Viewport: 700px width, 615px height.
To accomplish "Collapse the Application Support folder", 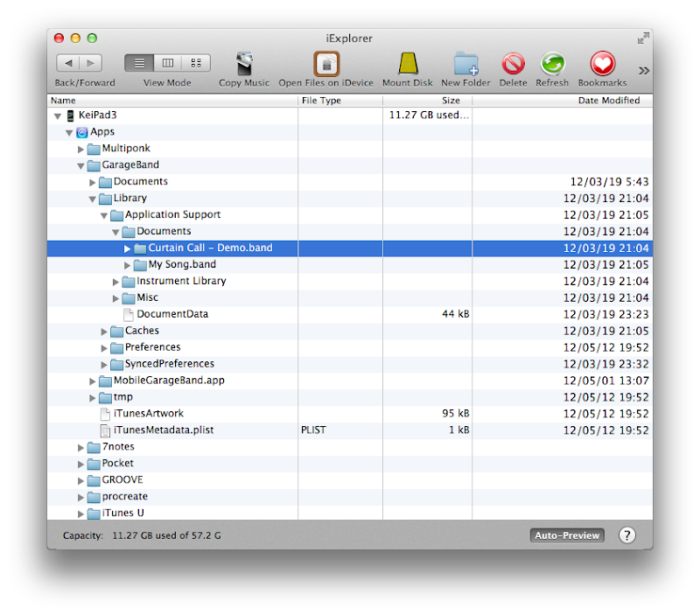I will (x=104, y=215).
